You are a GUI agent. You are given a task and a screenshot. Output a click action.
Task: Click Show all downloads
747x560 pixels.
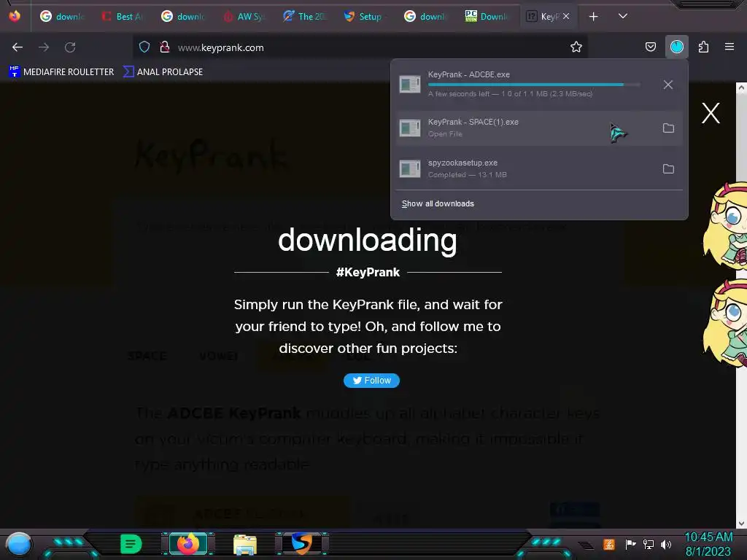pos(438,204)
